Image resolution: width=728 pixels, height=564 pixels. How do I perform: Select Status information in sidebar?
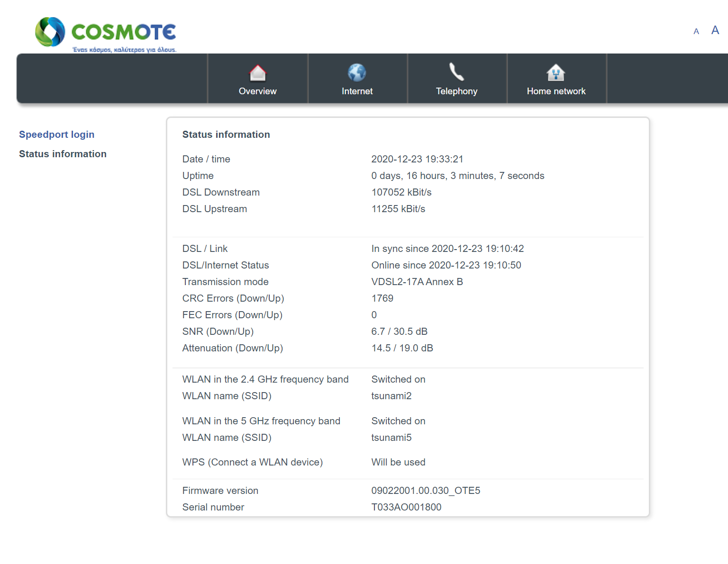coord(63,154)
